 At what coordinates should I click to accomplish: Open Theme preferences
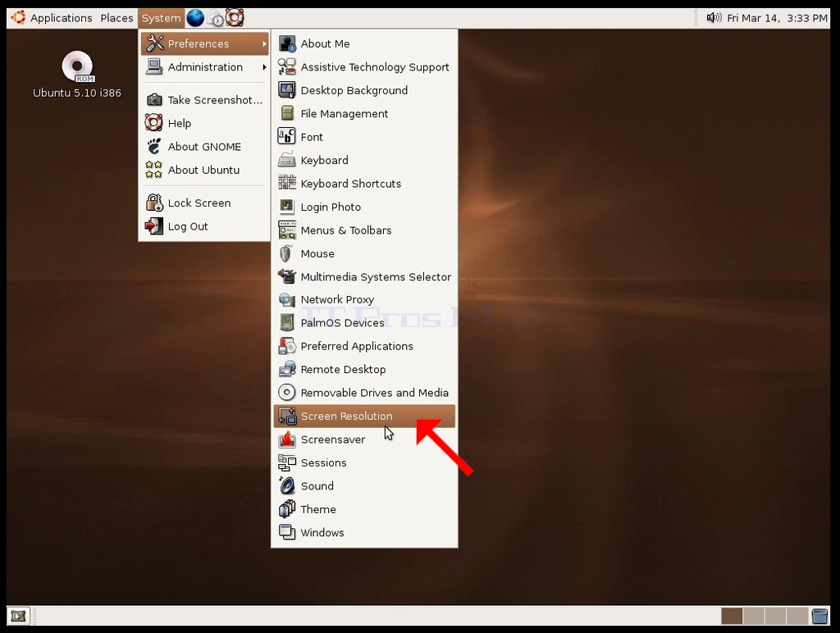click(x=364, y=509)
